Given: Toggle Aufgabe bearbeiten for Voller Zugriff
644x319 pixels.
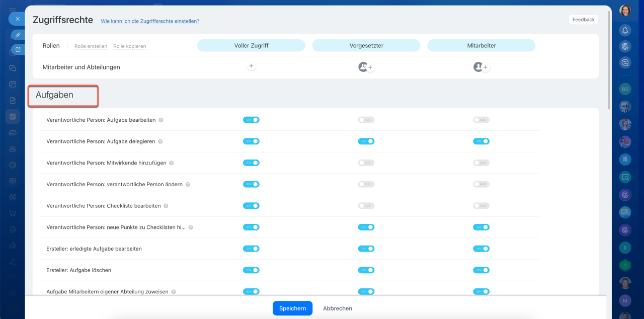Looking at the screenshot, I should (x=251, y=120).
